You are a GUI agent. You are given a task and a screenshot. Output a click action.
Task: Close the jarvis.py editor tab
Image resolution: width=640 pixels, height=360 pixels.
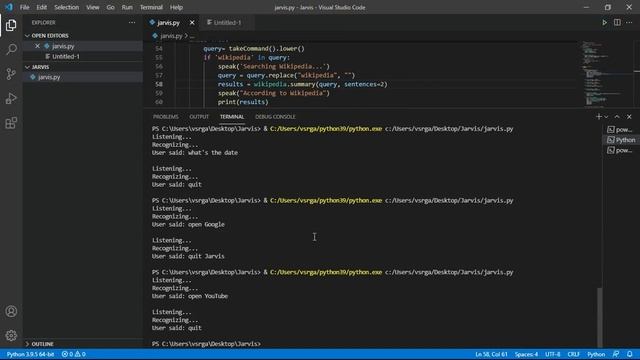(192, 22)
